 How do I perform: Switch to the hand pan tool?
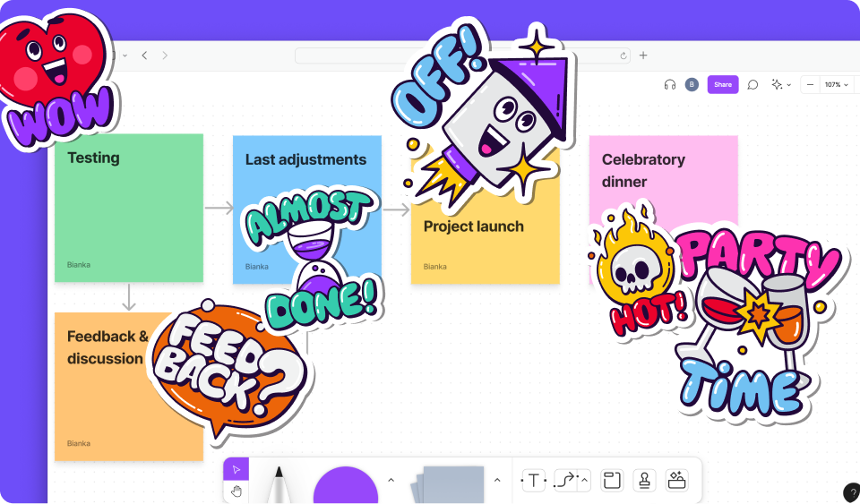coord(236,491)
